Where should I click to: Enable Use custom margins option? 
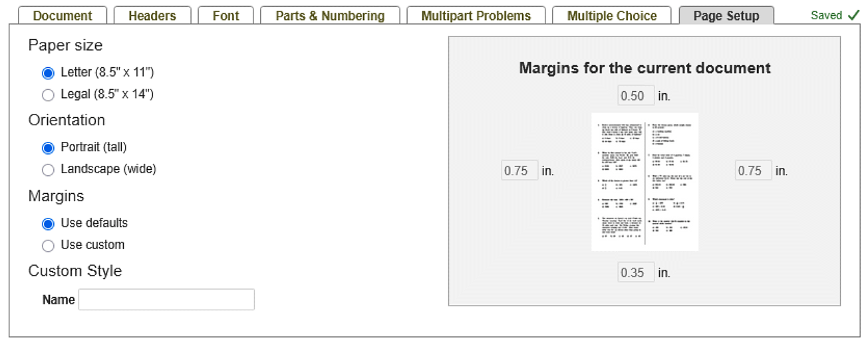point(48,246)
